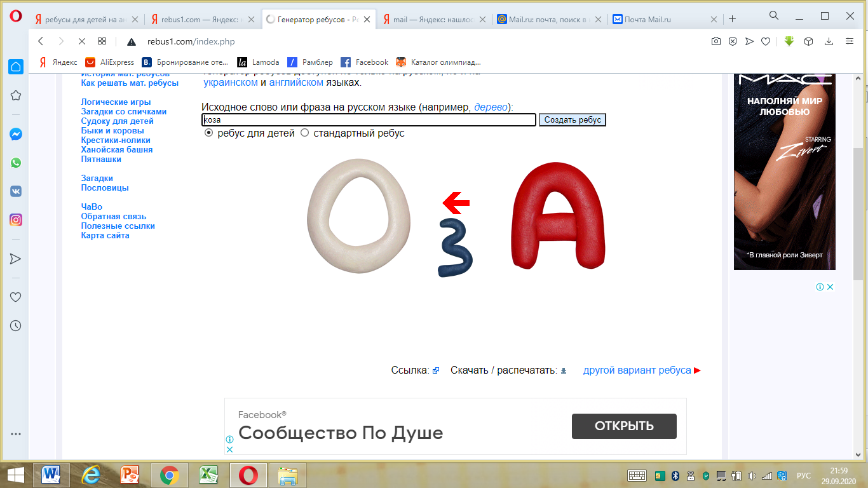
Task: Stop loading the page with X button
Action: point(81,41)
